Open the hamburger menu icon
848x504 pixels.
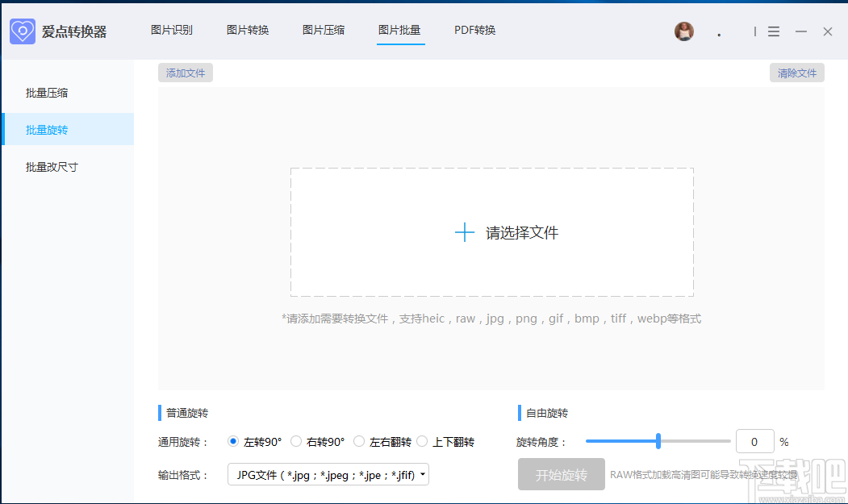click(x=773, y=31)
